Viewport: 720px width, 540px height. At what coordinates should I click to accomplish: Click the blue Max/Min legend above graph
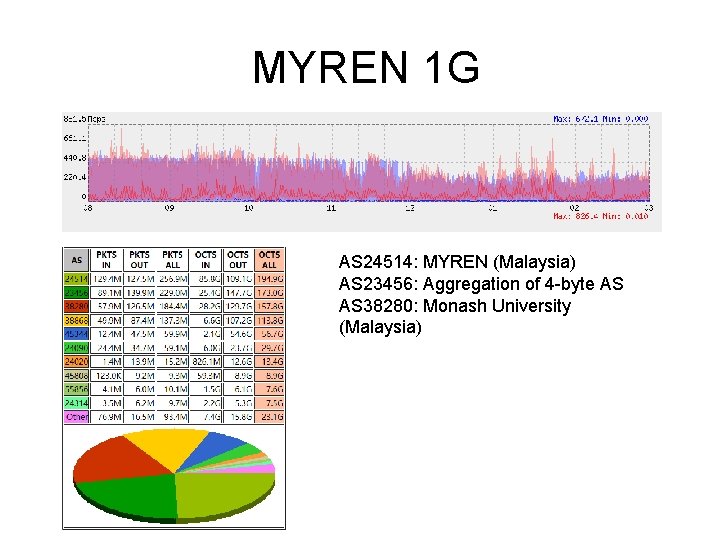tap(601, 119)
